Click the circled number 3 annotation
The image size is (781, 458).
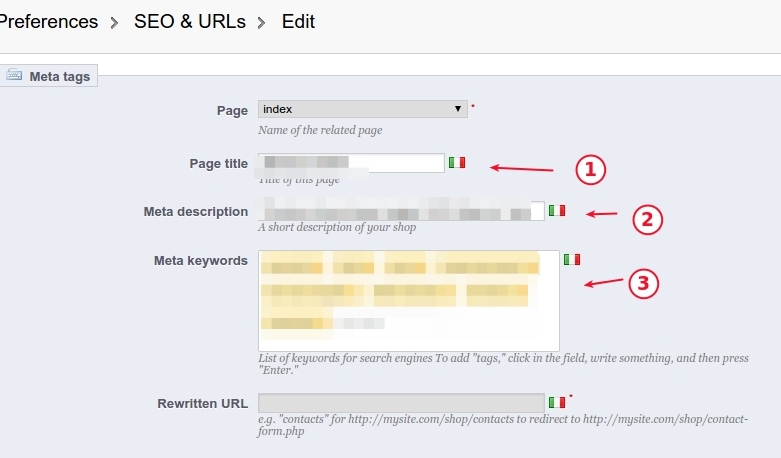[x=644, y=284]
